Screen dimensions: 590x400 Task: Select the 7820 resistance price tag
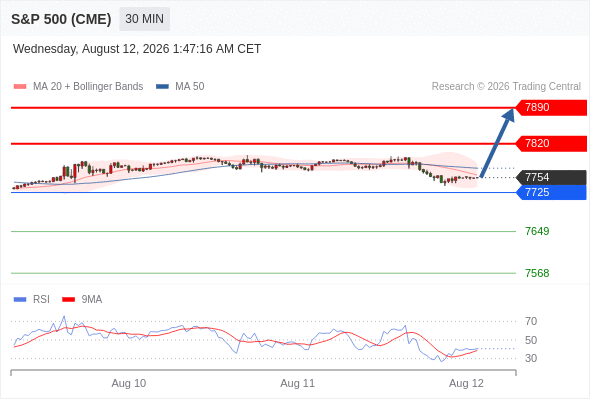coord(551,144)
